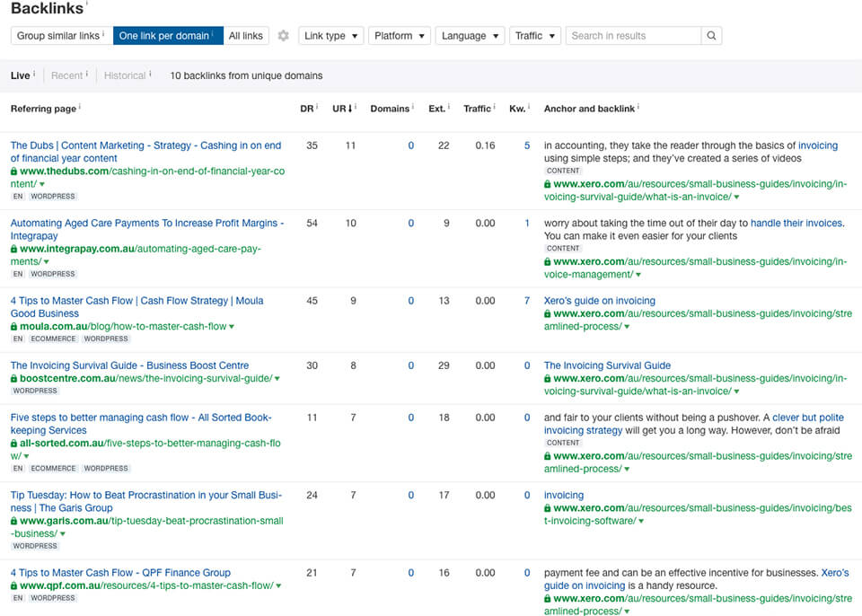Image resolution: width=862 pixels, height=616 pixels.
Task: Open Automating Aged Care Payments link
Action: (x=146, y=229)
